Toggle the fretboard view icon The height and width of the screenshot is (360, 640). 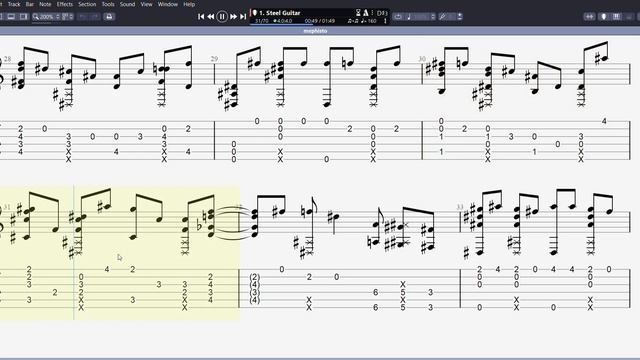tap(589, 16)
